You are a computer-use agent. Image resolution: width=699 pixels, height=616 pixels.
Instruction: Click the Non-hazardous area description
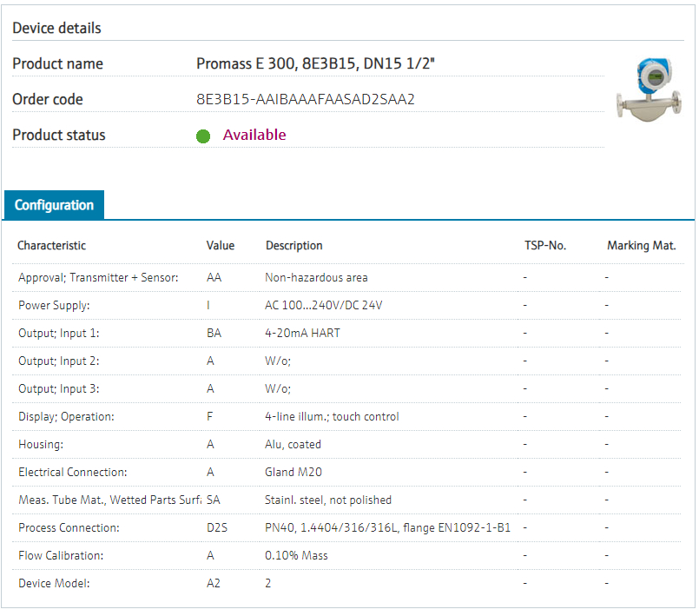316,277
